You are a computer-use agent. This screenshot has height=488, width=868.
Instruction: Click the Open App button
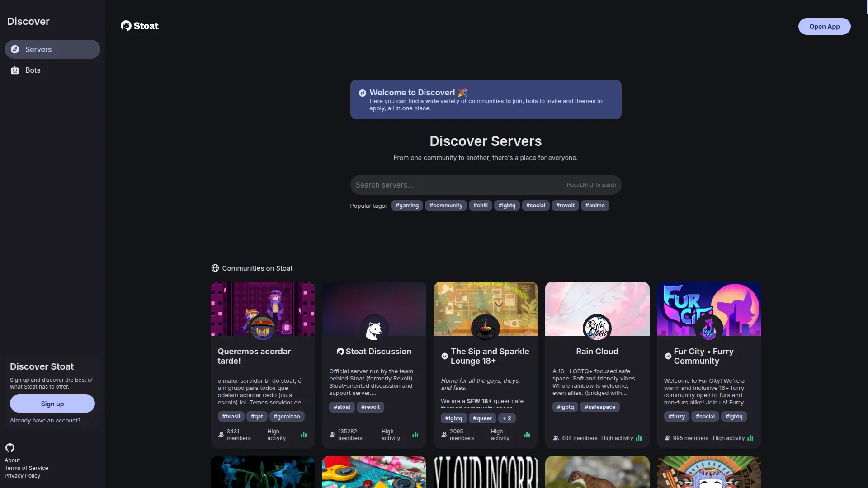[824, 27]
